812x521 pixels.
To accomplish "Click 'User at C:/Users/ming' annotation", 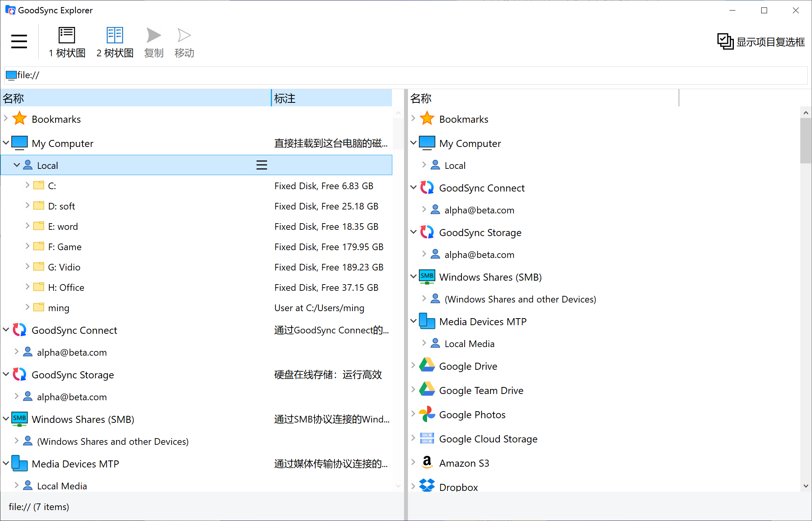I will coord(319,308).
